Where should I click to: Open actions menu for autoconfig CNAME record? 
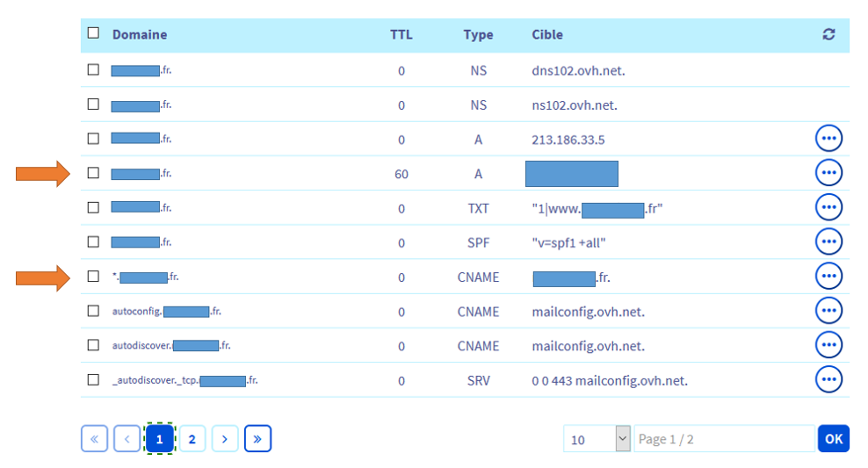click(828, 310)
